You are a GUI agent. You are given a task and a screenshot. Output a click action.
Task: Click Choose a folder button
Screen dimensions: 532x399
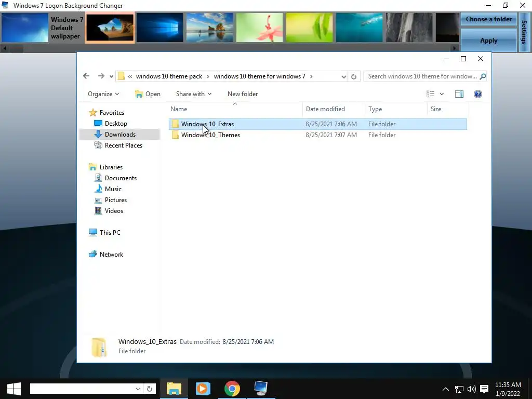point(488,19)
